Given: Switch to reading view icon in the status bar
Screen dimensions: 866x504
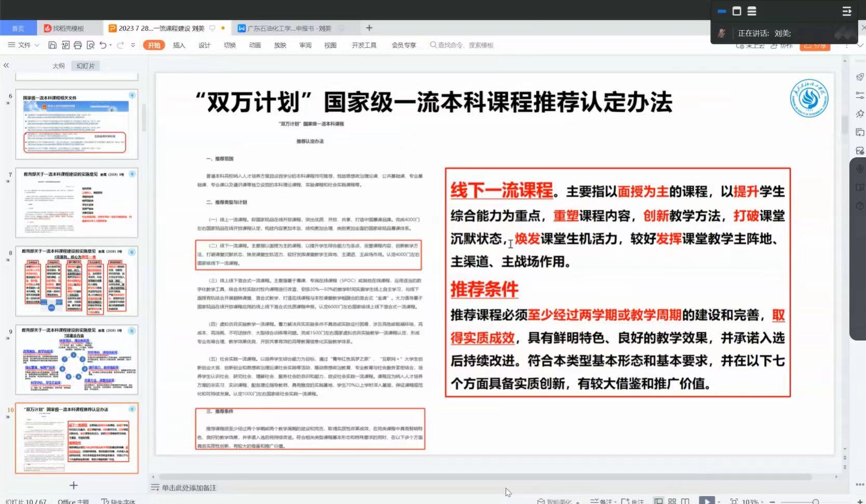Looking at the screenshot, I should pos(685,501).
